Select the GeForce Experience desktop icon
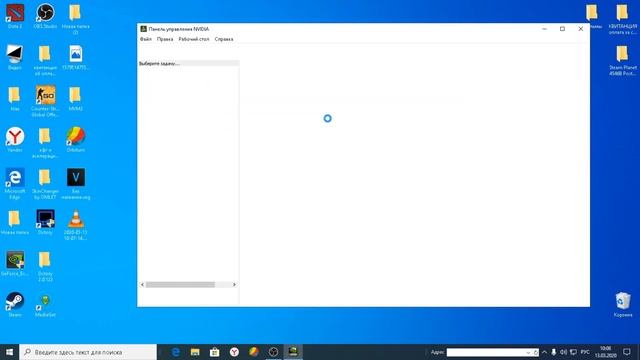Screen dimensions: 640x360 pos(15,263)
